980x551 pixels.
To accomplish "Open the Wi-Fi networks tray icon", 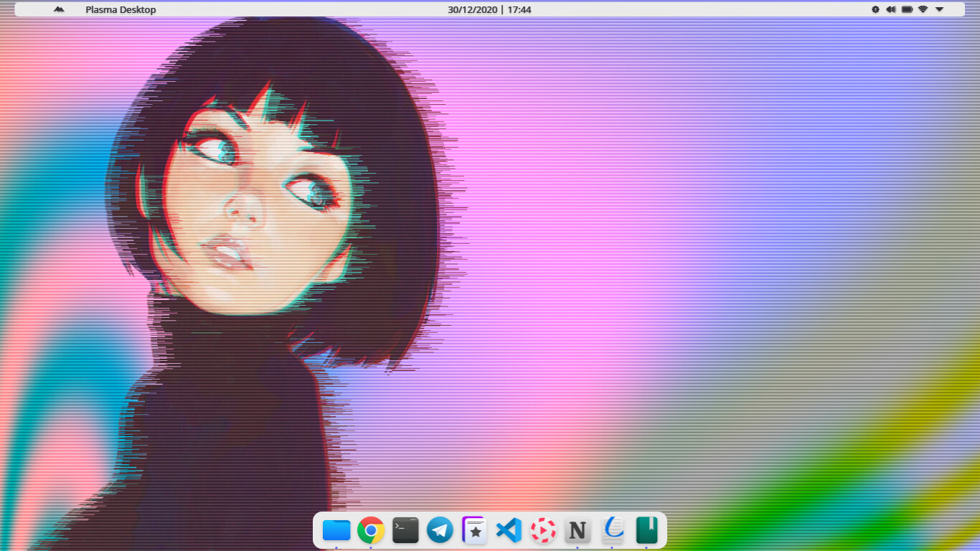I will coord(923,9).
